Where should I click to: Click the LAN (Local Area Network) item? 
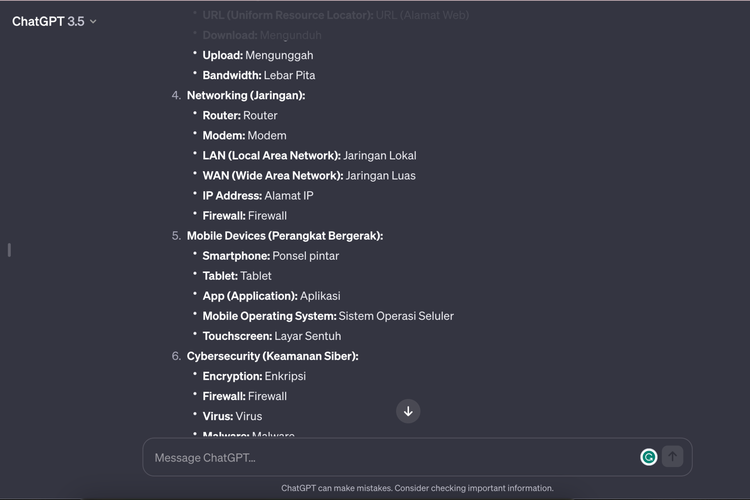309,155
